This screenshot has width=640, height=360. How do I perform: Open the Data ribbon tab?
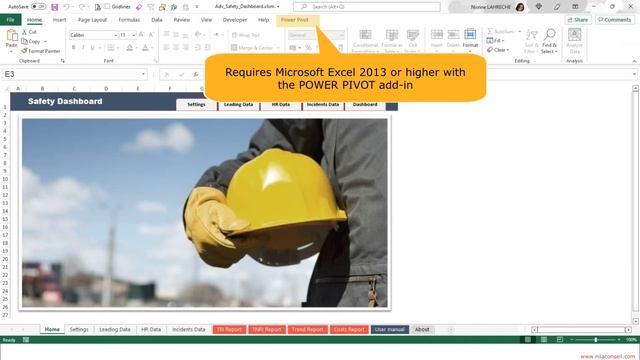[x=157, y=20]
